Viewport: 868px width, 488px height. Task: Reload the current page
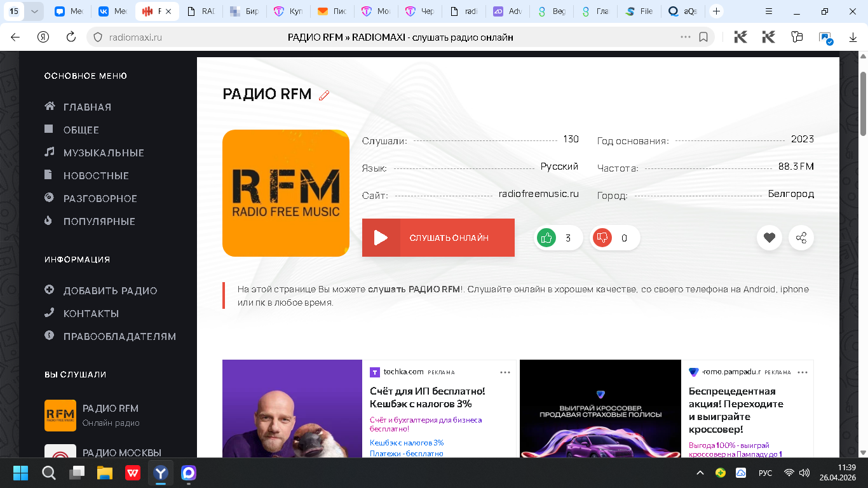[71, 37]
